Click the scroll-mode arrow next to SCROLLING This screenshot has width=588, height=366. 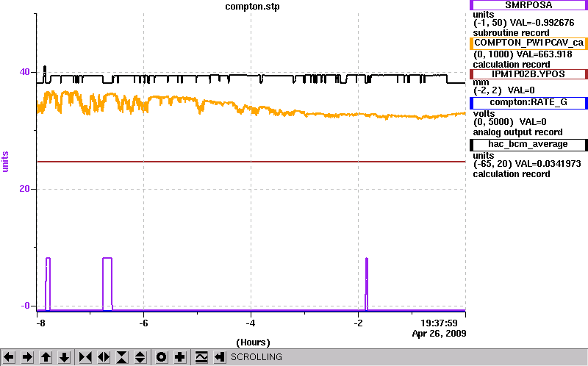pyautogui.click(x=220, y=357)
